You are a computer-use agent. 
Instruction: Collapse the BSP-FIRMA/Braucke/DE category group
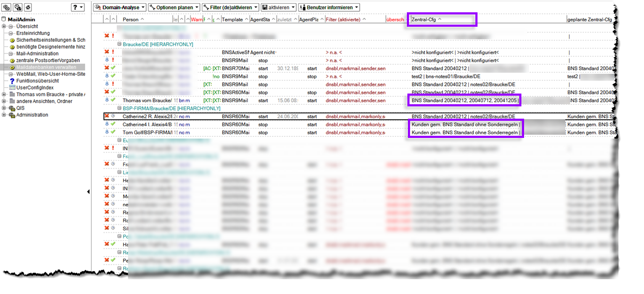click(x=119, y=109)
